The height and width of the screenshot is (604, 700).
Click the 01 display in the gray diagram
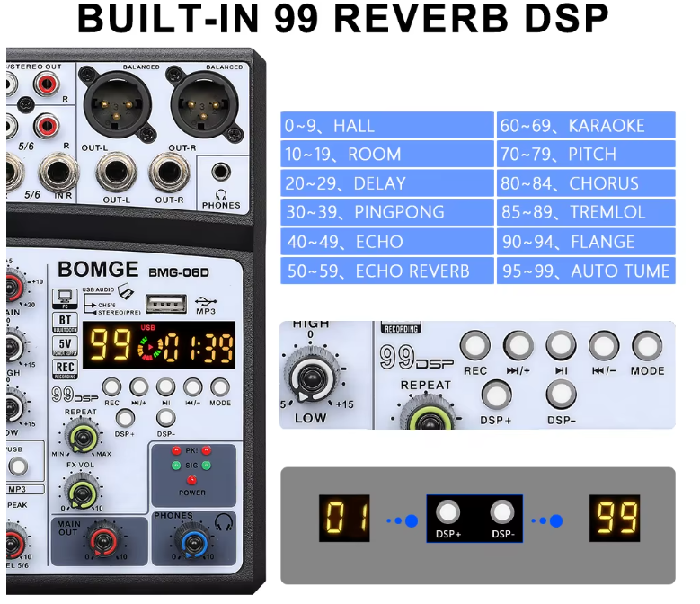[x=342, y=519]
